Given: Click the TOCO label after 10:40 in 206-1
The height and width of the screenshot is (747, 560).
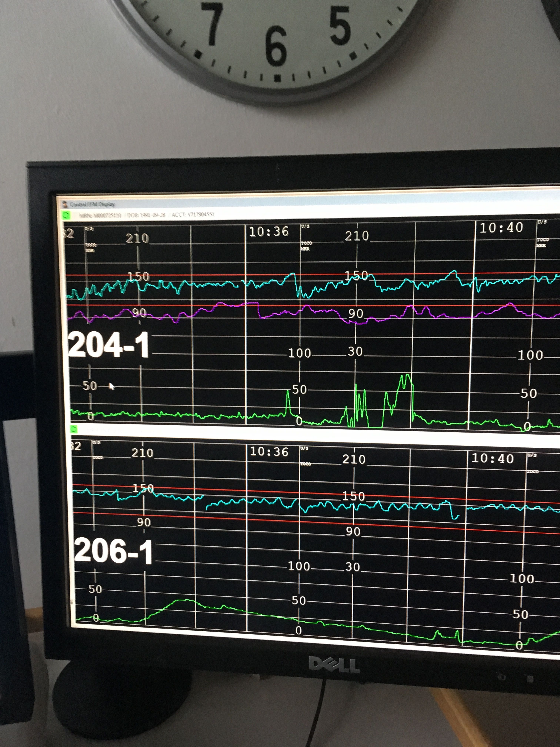Looking at the screenshot, I should pos(533,472).
